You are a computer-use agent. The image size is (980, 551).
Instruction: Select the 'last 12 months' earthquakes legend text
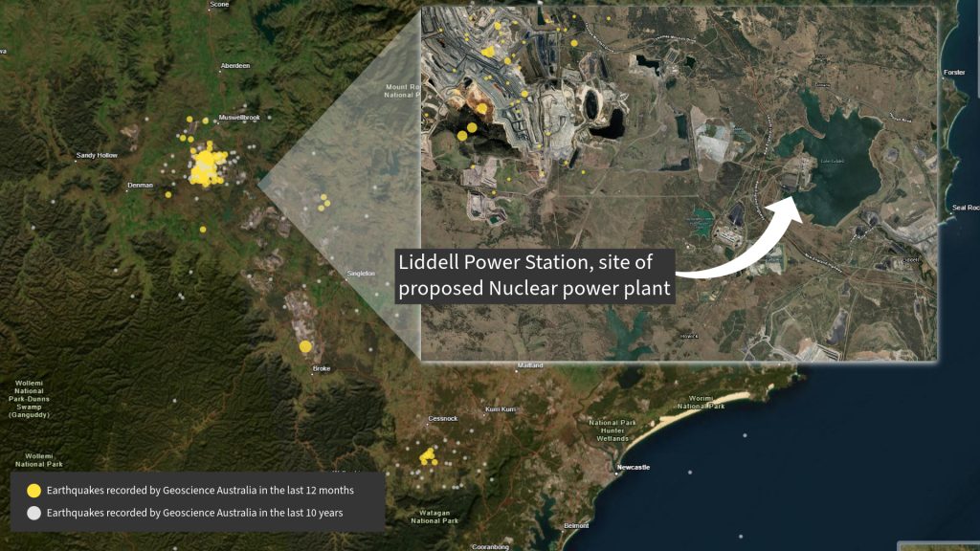200,491
